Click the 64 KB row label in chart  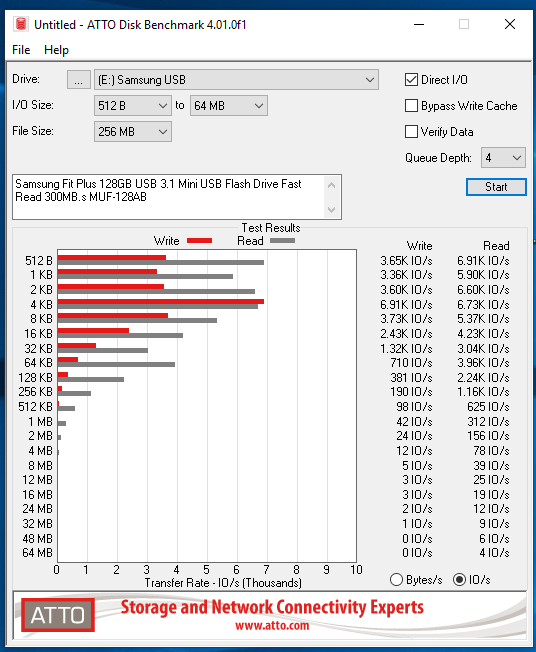pos(38,363)
